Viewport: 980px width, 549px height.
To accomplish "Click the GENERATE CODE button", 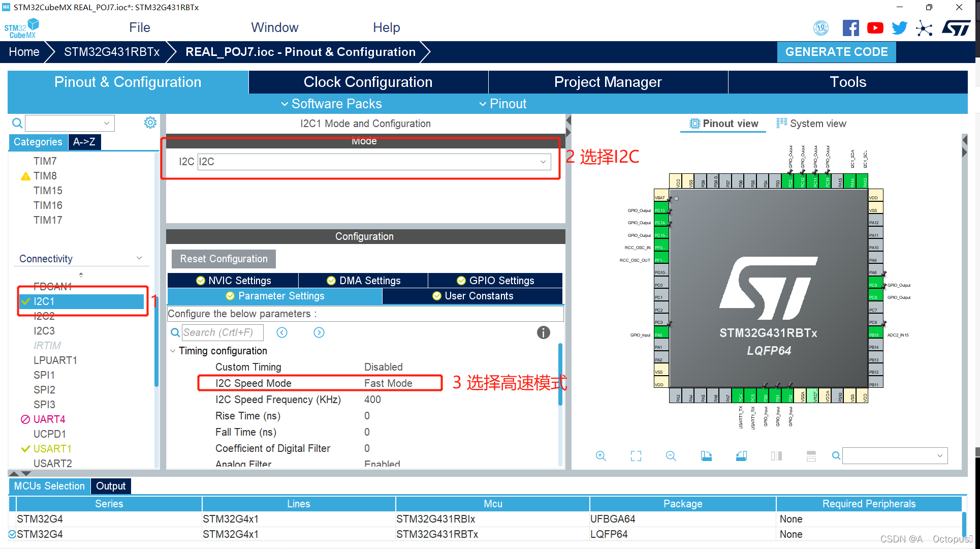I will point(839,52).
